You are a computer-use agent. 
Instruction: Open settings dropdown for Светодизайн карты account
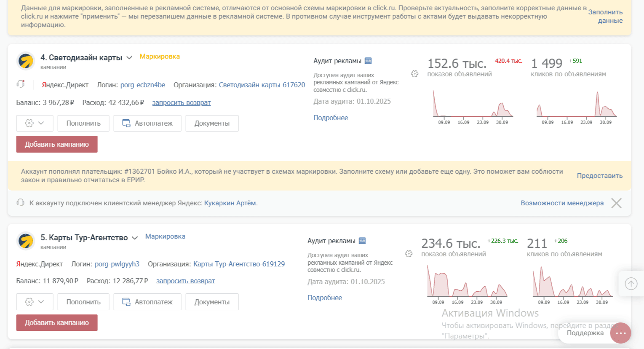35,123
